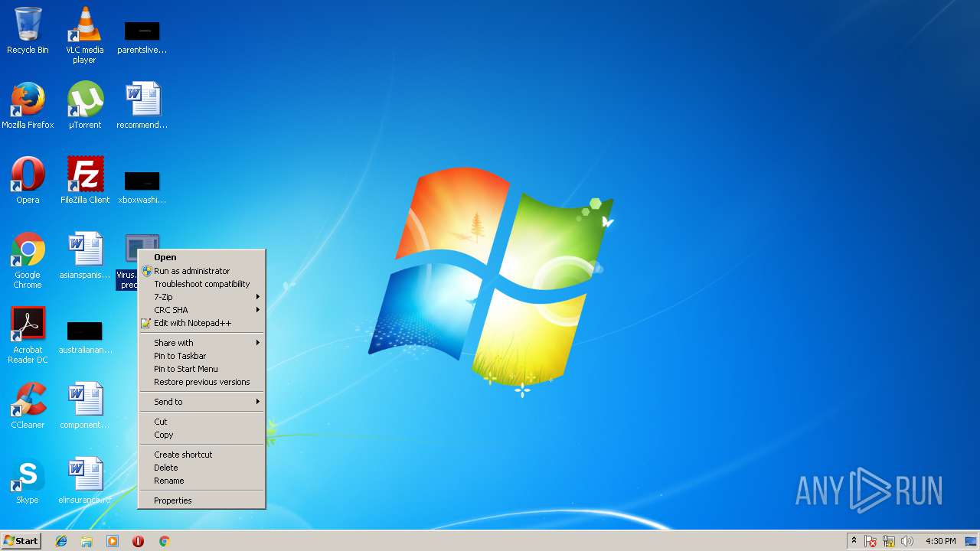Select the asianspanis Word document
This screenshot has width=980, height=551.
84,256
